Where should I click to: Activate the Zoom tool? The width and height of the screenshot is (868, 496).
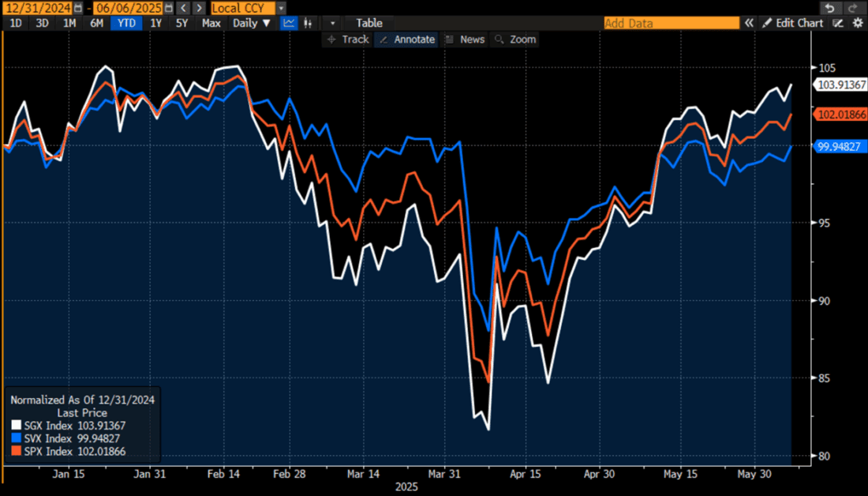(514, 39)
